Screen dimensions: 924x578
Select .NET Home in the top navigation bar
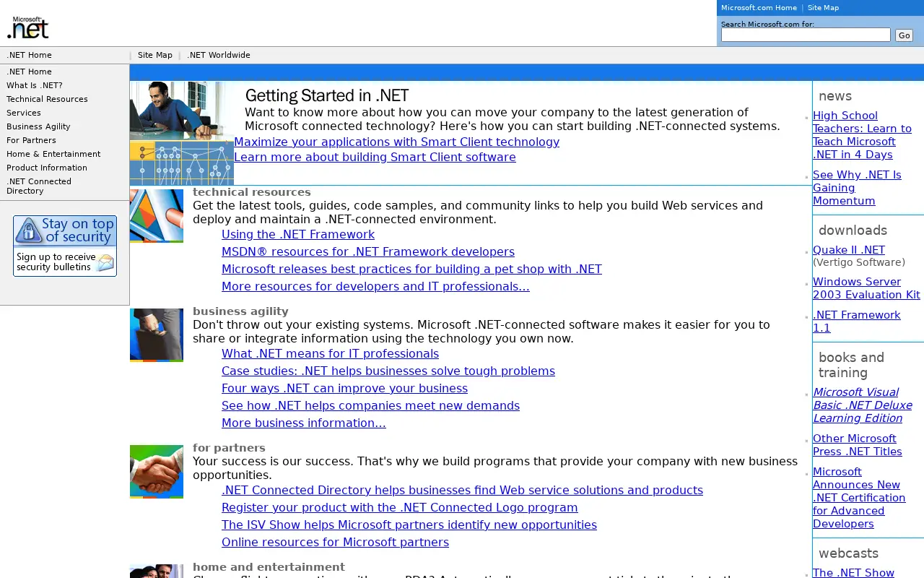(x=29, y=55)
